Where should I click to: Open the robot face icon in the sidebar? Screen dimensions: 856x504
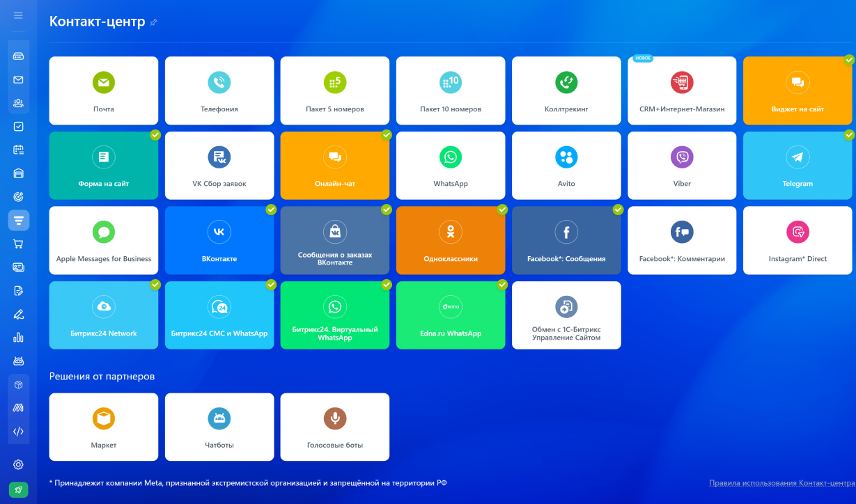coord(18,361)
